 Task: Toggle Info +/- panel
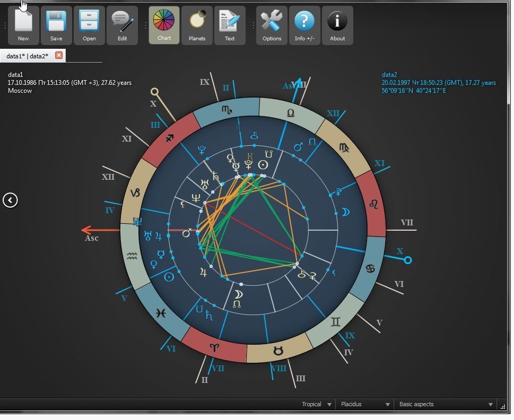click(x=304, y=25)
